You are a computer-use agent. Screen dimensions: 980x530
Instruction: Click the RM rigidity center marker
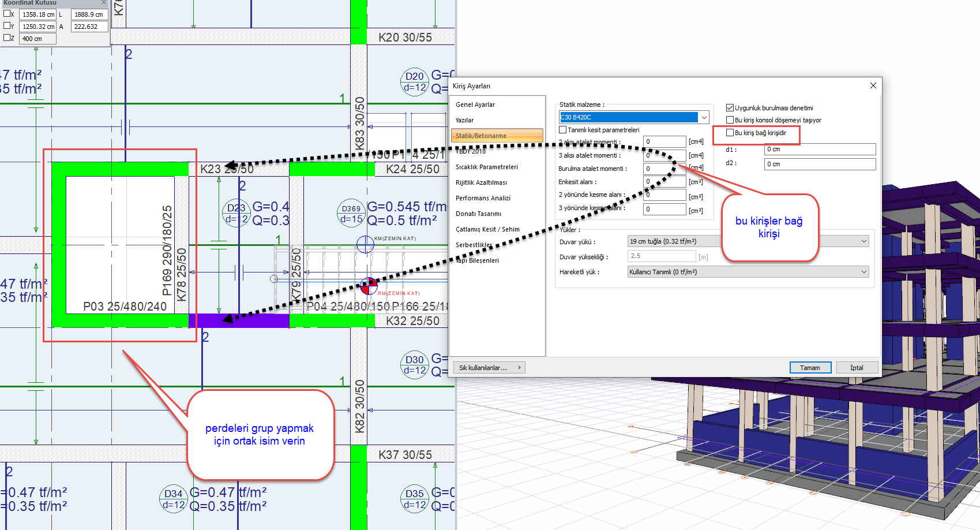click(x=369, y=286)
